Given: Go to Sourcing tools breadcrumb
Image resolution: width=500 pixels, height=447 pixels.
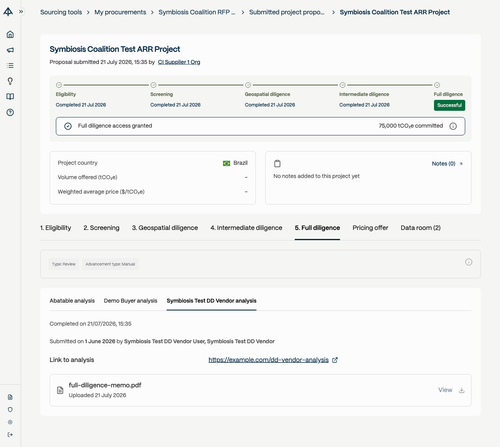Looking at the screenshot, I should pyautogui.click(x=61, y=12).
